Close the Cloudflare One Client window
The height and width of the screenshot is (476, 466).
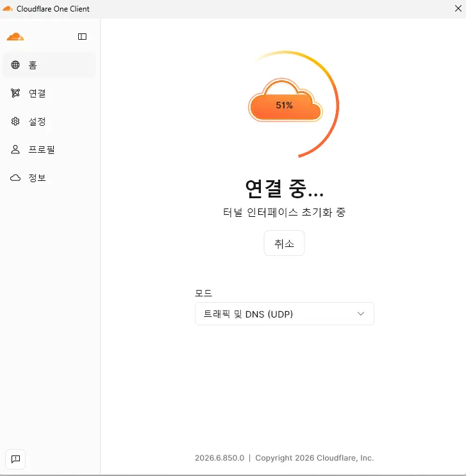coord(458,9)
